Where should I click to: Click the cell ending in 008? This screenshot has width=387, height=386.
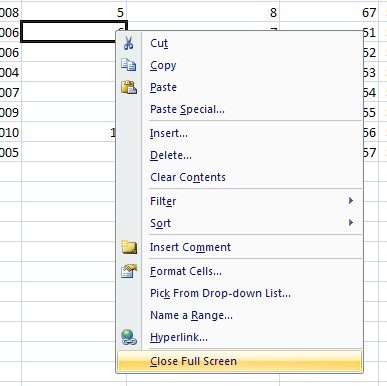point(10,12)
